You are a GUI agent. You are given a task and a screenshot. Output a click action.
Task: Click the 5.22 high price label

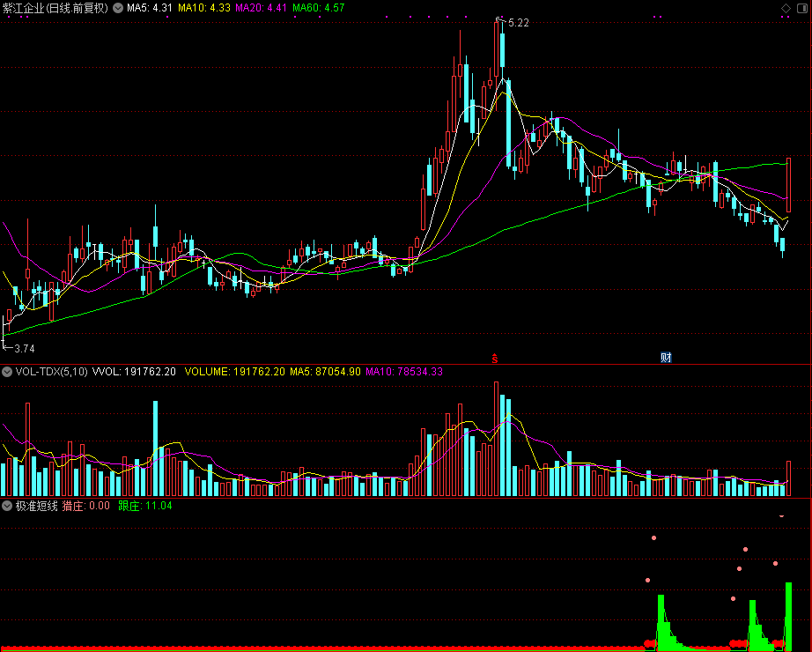pyautogui.click(x=519, y=23)
